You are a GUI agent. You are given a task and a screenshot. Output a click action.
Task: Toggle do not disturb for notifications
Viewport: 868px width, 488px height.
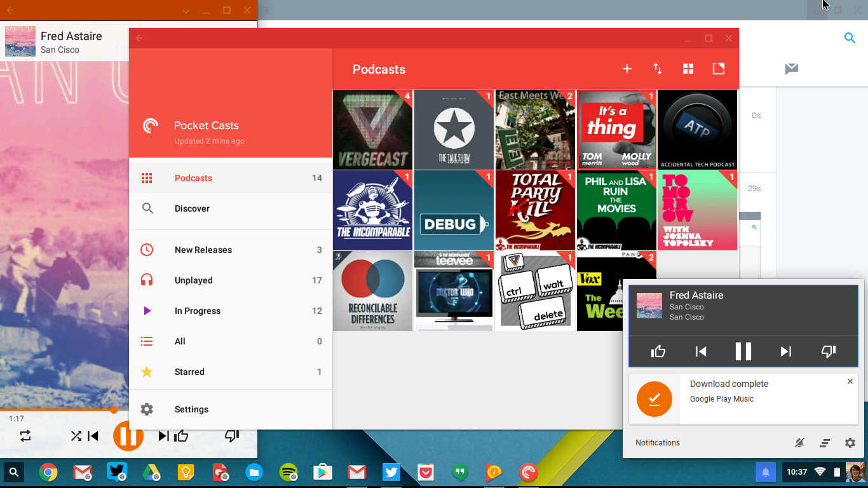click(x=799, y=443)
